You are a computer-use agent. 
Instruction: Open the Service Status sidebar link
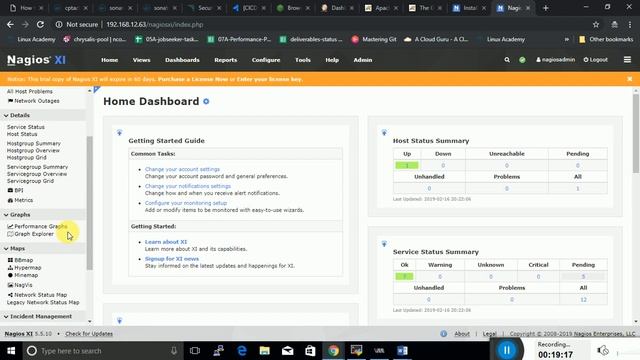point(26,127)
